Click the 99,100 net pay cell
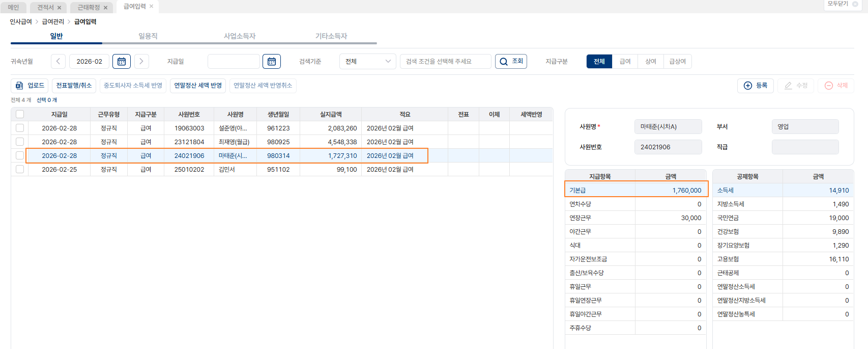The image size is (868, 349). coord(331,169)
